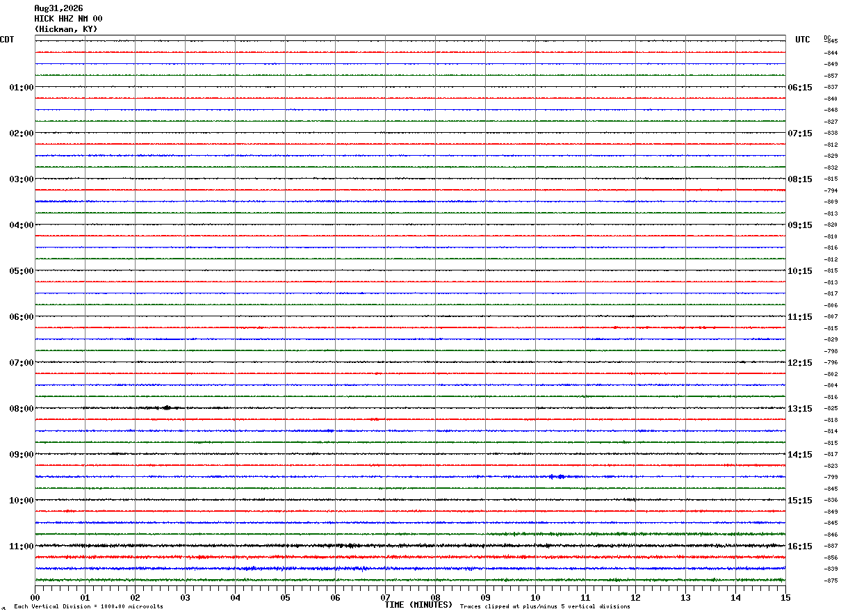Viewport: 841px width, 616px height.
Task: Select the HICK HHZ NM 00 station header
Action: [x=68, y=19]
